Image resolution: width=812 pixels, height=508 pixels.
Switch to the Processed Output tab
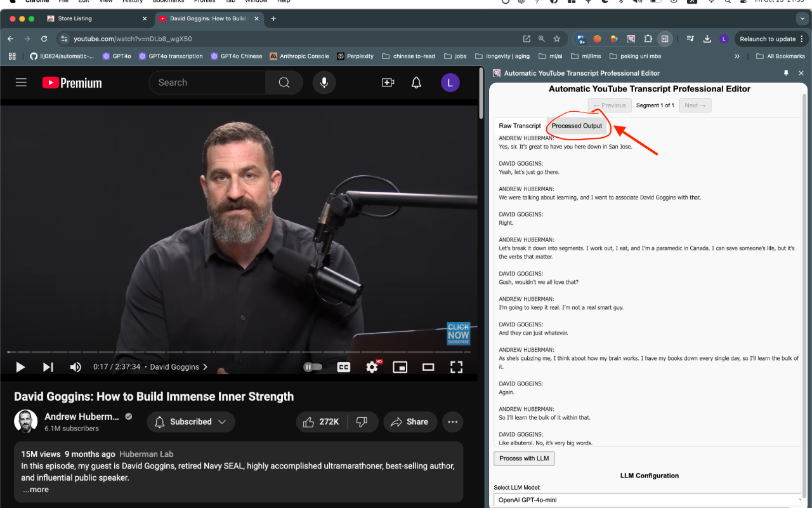tap(577, 126)
